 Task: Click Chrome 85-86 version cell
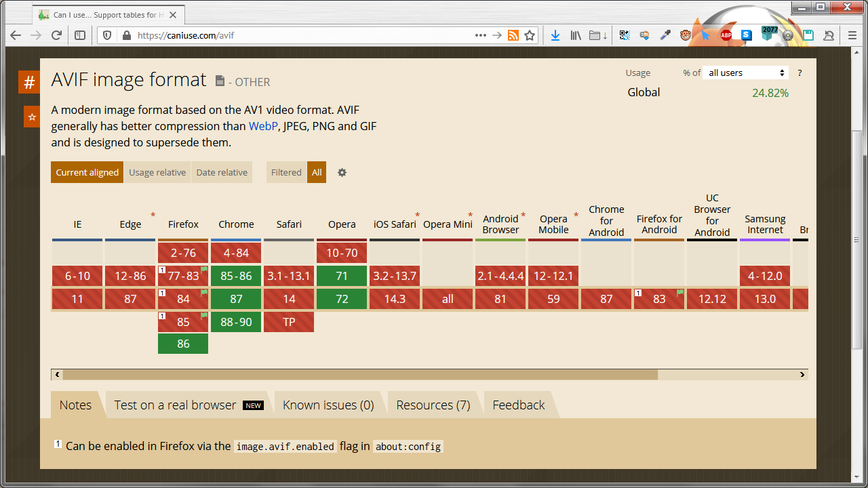click(x=236, y=276)
